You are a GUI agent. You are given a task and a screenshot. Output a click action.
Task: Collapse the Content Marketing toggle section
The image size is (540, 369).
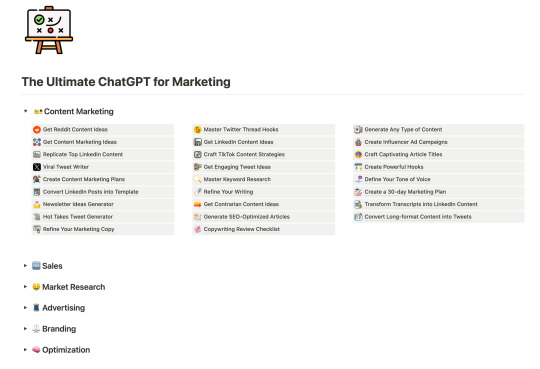point(25,111)
